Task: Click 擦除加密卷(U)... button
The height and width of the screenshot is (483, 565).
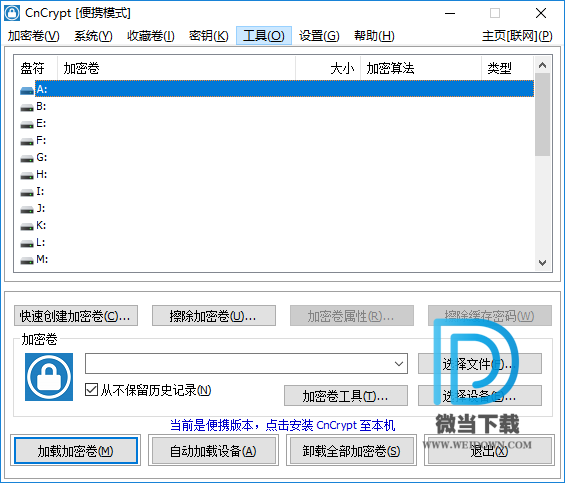Action: click(x=214, y=316)
